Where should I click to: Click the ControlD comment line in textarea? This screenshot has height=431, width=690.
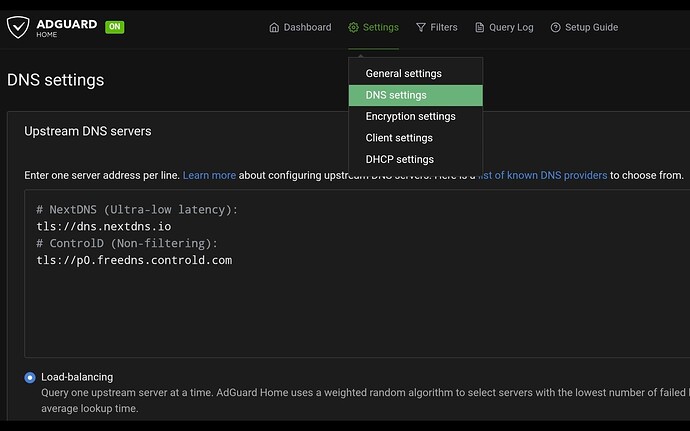(x=126, y=243)
